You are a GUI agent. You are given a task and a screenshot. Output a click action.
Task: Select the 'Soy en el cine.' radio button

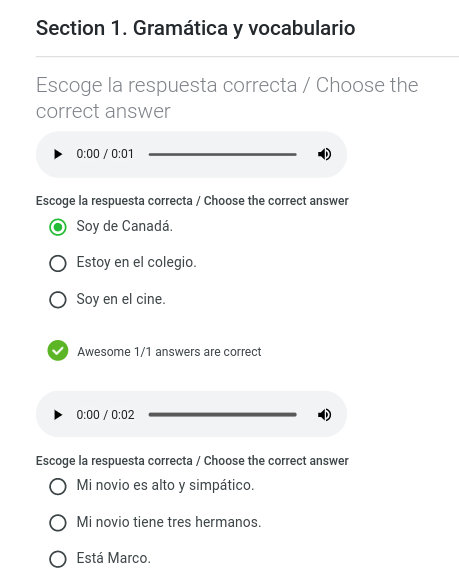coord(58,300)
